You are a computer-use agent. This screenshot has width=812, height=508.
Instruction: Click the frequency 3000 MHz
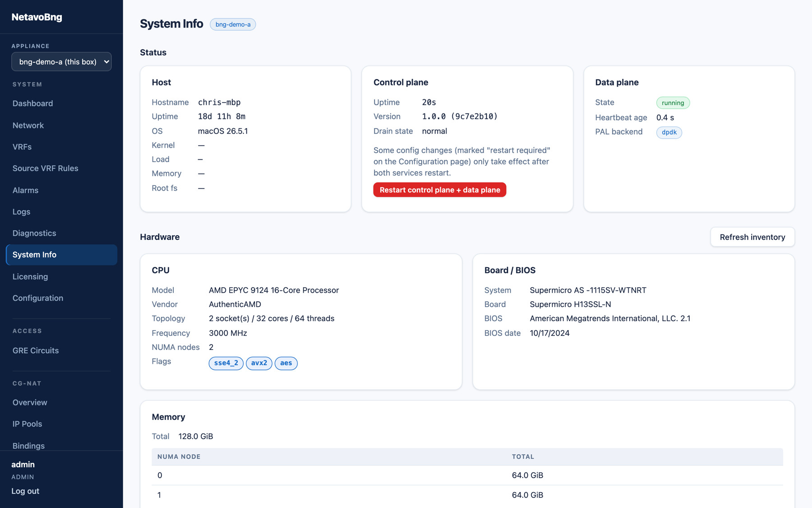(x=228, y=333)
